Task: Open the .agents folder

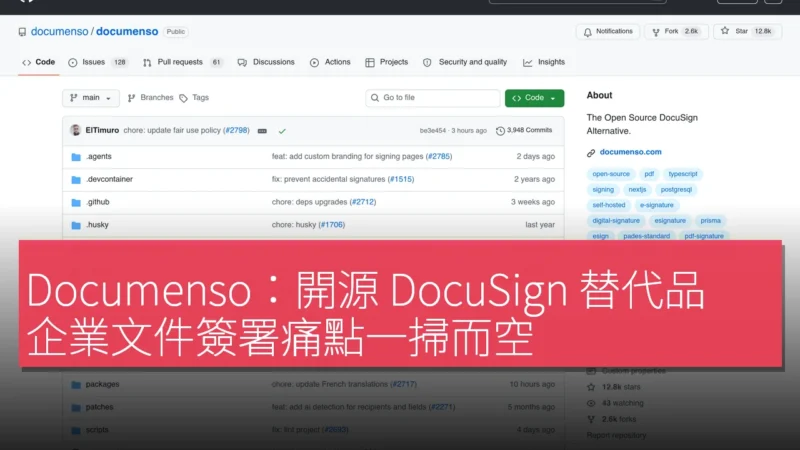Action: click(98, 157)
